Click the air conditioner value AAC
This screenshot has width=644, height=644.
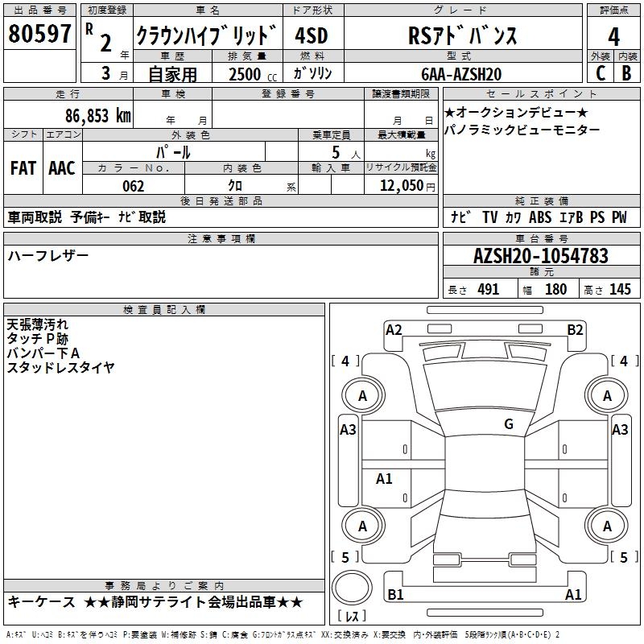coord(62,167)
